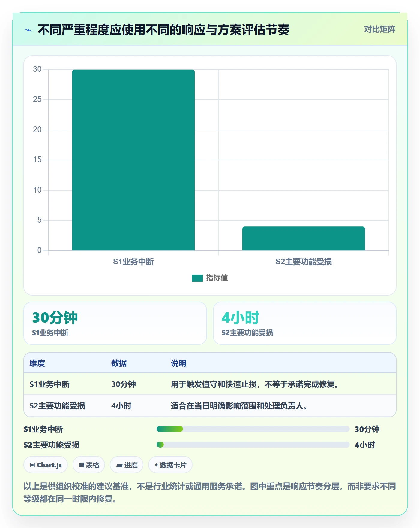
Task: Click the S2主要功能受损 label in the progress row
Action: 51,445
